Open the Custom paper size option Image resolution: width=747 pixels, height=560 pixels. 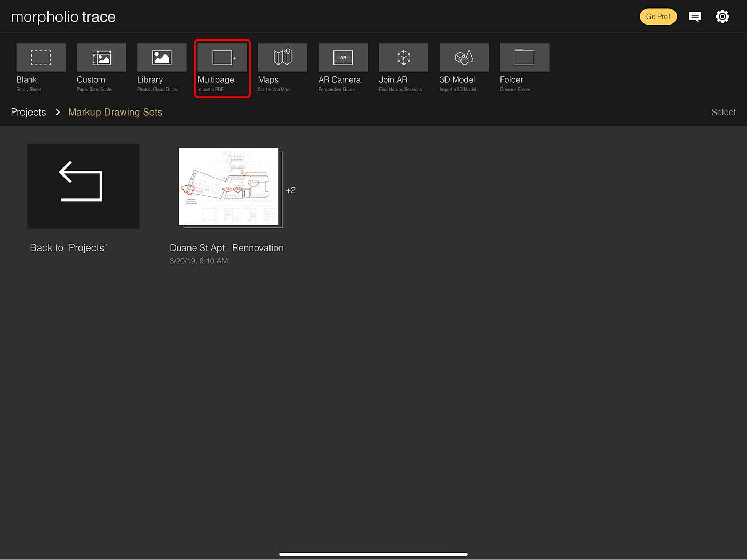tap(101, 58)
